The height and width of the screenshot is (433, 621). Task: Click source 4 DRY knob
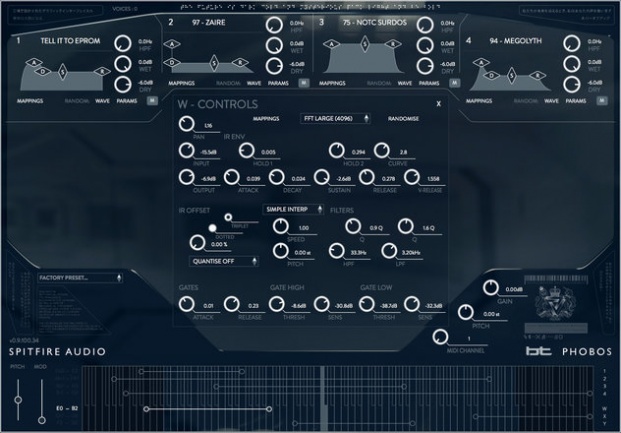(572, 84)
